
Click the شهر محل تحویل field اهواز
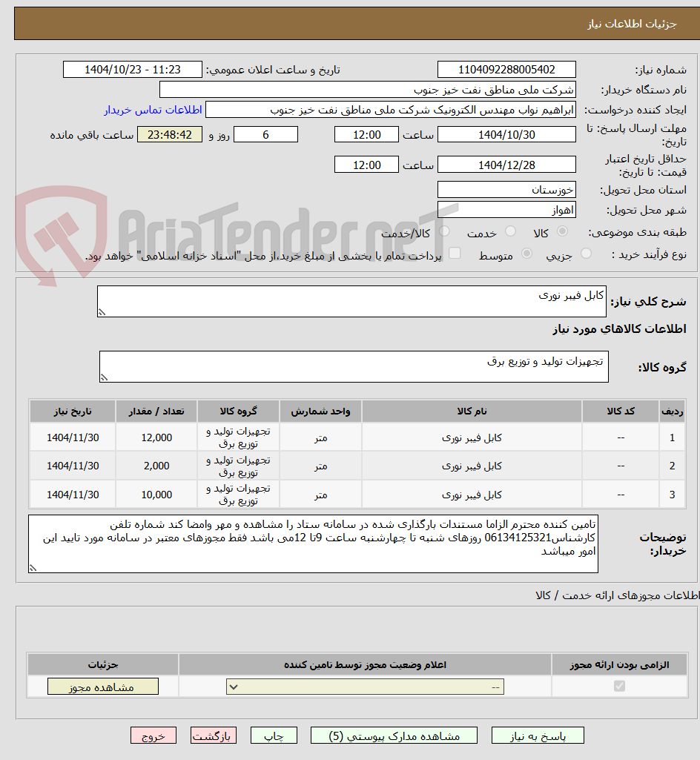pyautogui.click(x=506, y=210)
